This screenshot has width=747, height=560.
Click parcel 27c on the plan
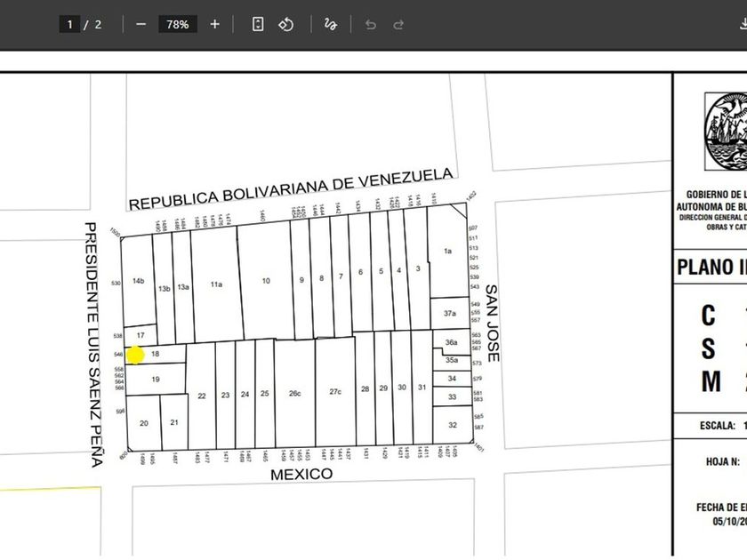[335, 391]
